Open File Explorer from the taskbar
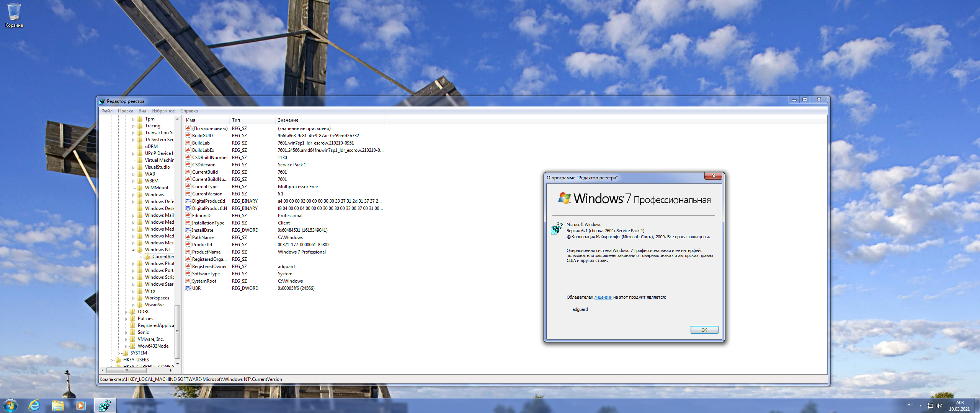Image resolution: width=980 pixels, height=413 pixels. (x=57, y=405)
